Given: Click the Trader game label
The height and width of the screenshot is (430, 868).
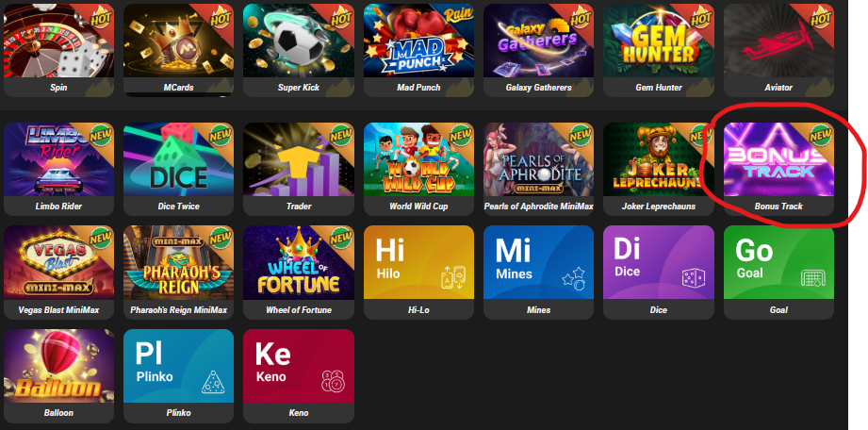Looking at the screenshot, I should 299,207.
